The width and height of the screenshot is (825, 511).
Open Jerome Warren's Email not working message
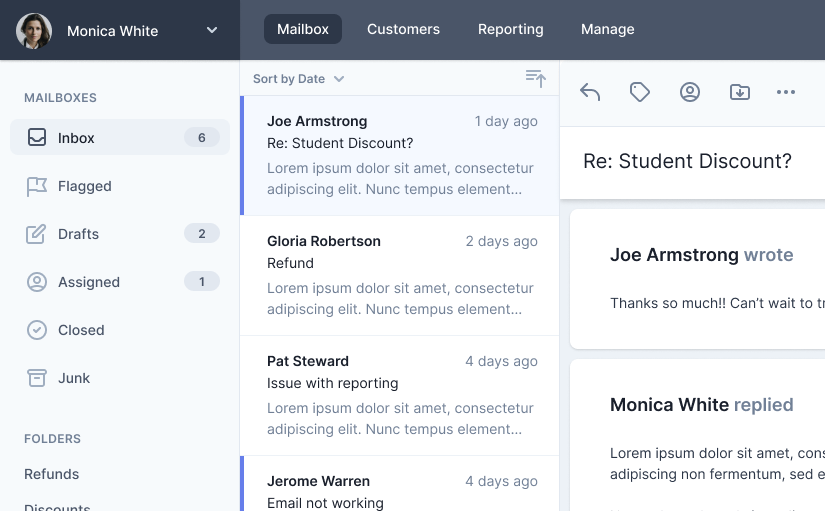(400, 484)
